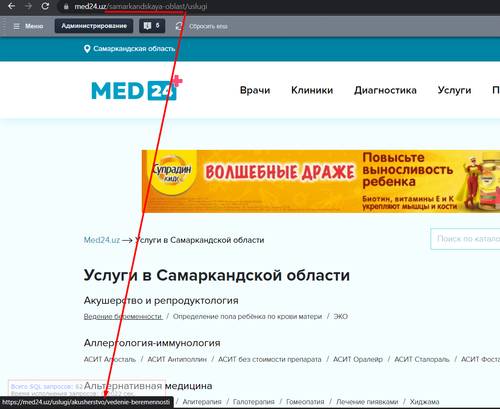Open the Гомеопатия link
Screen dimensions: 500x409
click(305, 402)
